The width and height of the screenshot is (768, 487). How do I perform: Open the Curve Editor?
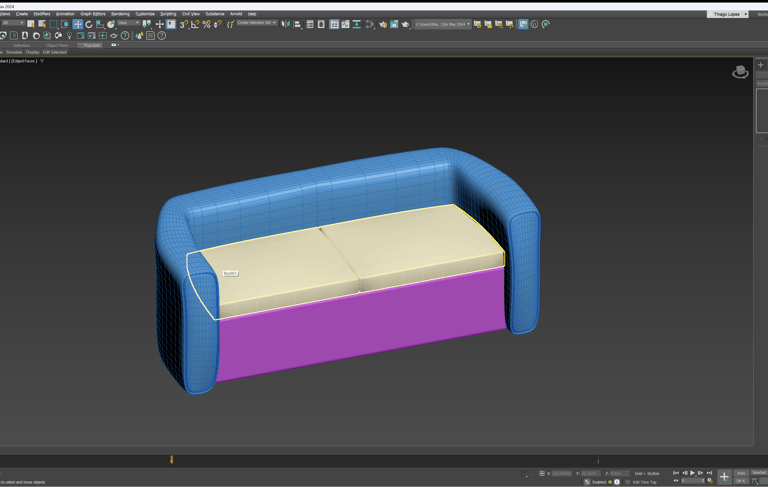pos(345,24)
